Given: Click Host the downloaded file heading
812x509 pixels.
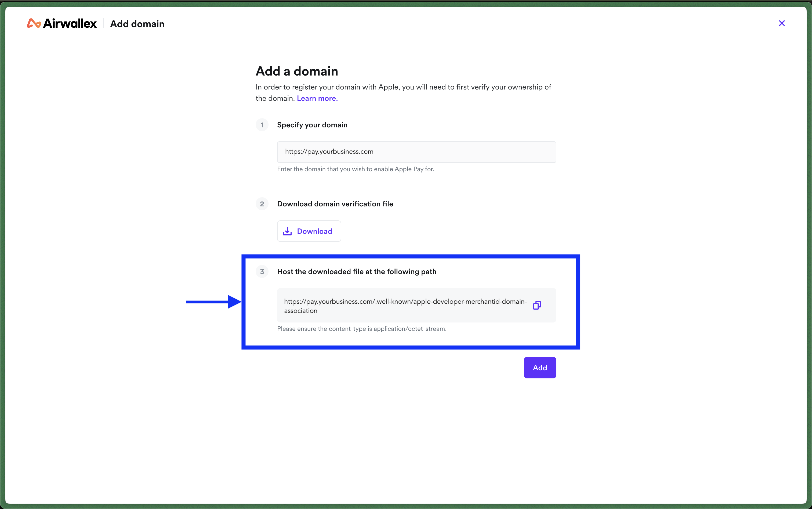Looking at the screenshot, I should click(x=357, y=272).
